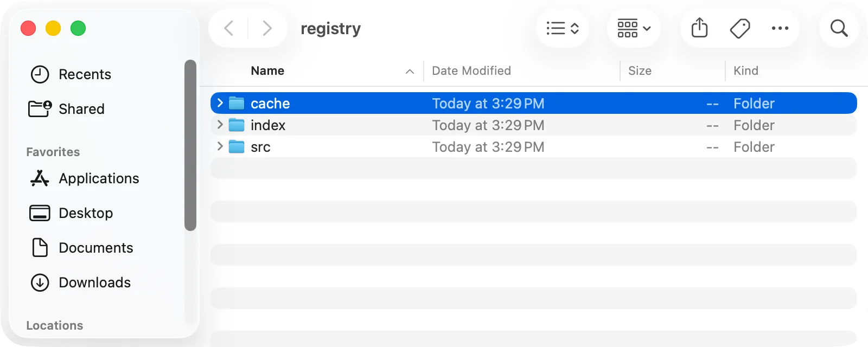This screenshot has width=868, height=347.
Task: Click the Shared folder icon
Action: point(40,108)
